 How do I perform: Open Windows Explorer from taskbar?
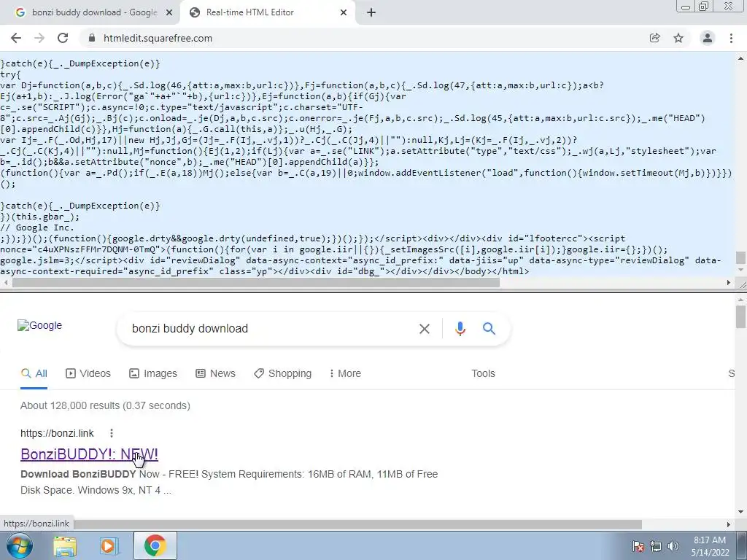coord(65,546)
